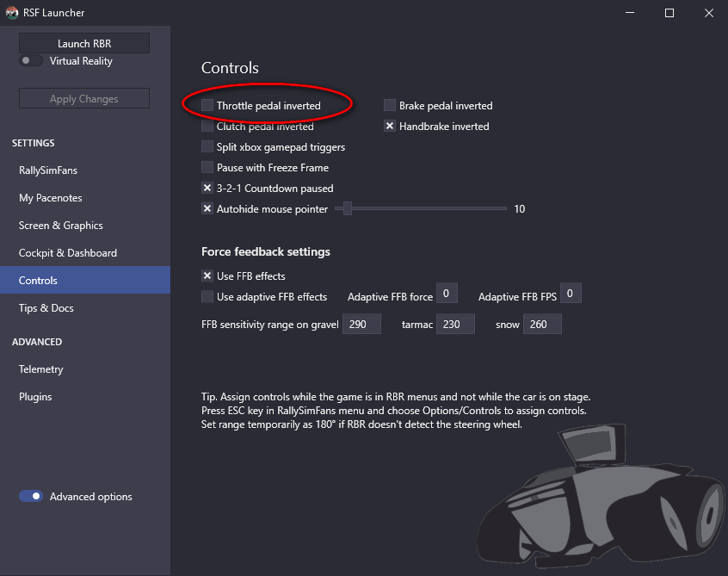
Task: Toggle the Virtual Reality switch
Action: point(31,61)
